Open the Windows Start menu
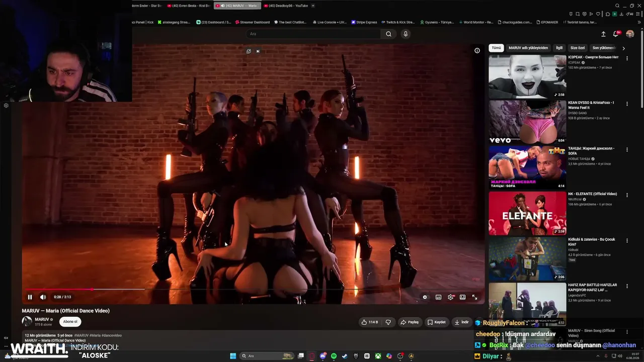This screenshot has width=644, height=362. coord(233,356)
